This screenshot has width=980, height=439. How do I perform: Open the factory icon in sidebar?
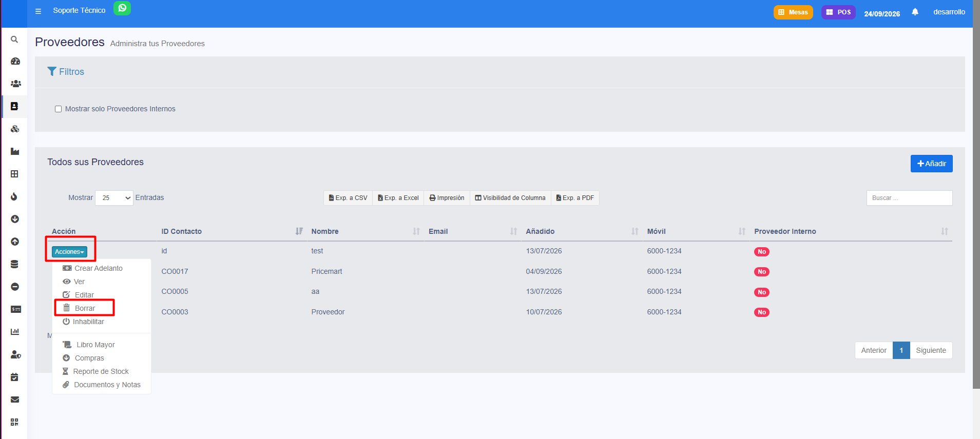(15, 151)
